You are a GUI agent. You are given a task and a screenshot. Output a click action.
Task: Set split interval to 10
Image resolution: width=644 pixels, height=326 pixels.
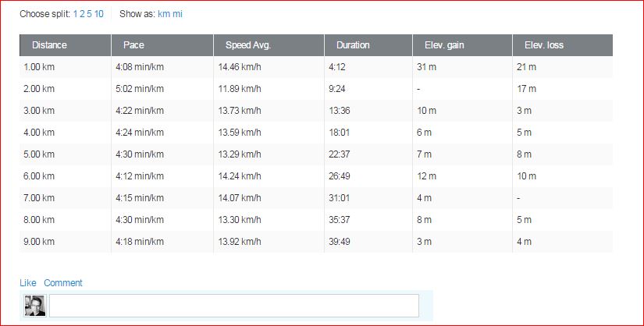click(99, 14)
